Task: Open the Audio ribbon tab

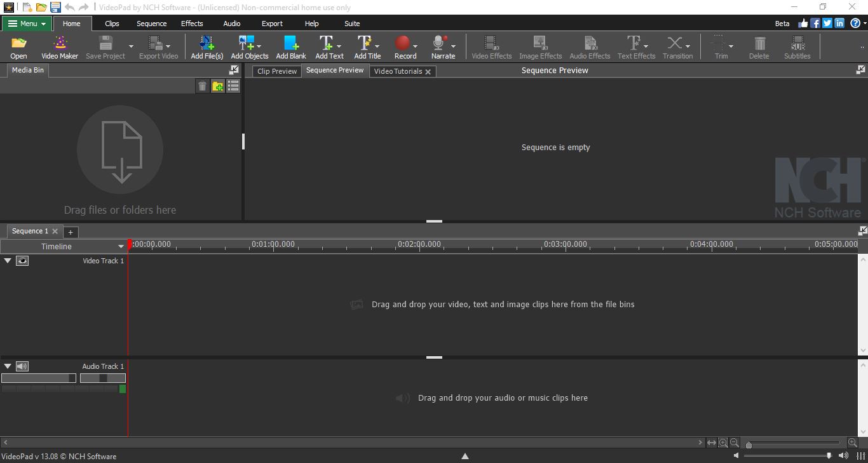Action: coord(232,24)
